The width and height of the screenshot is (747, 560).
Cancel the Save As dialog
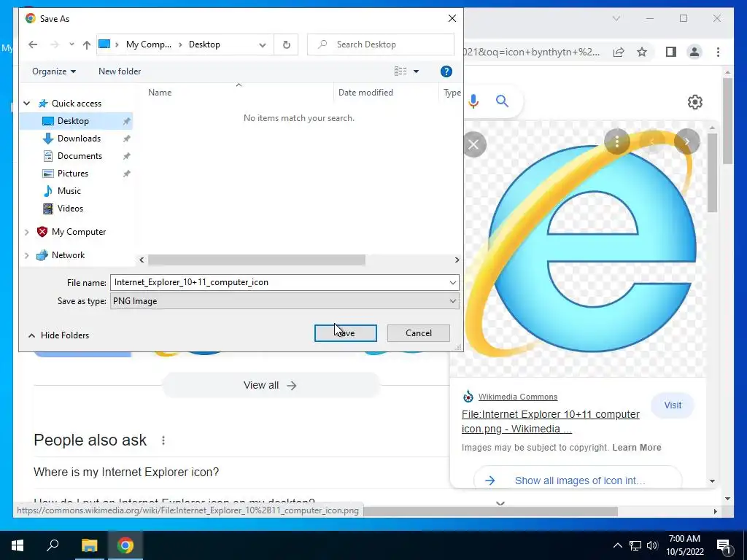(418, 333)
